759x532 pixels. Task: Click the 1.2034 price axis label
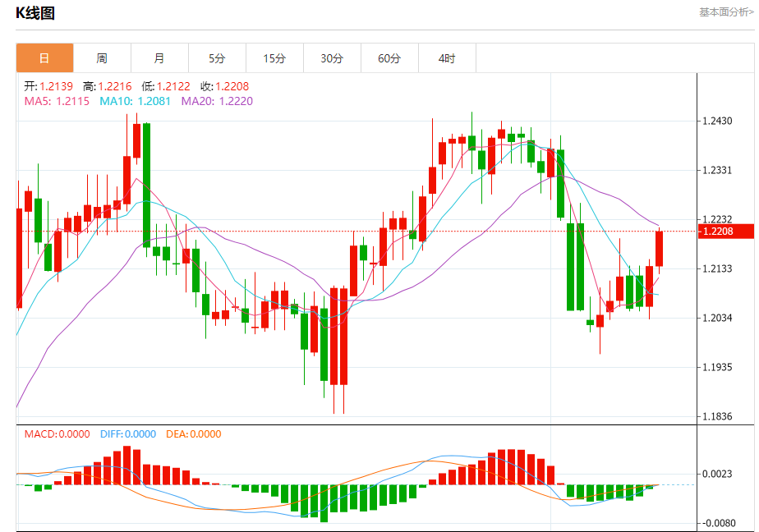point(717,318)
